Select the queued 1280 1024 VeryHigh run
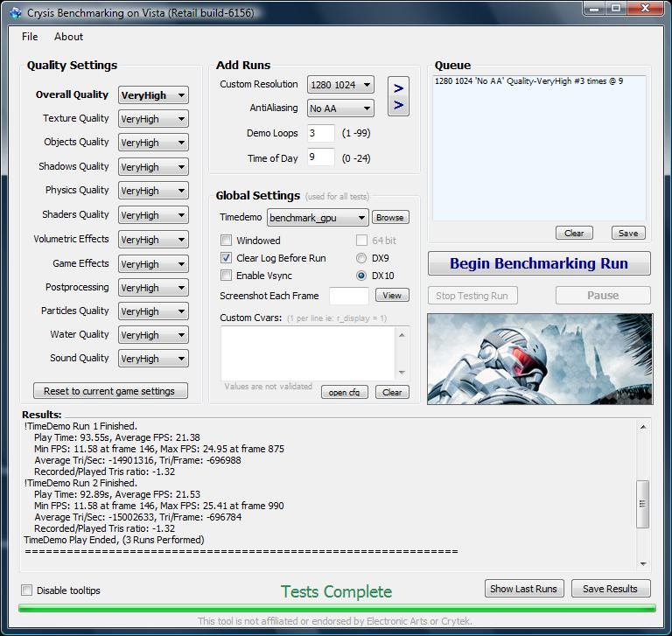The image size is (672, 636). click(528, 81)
